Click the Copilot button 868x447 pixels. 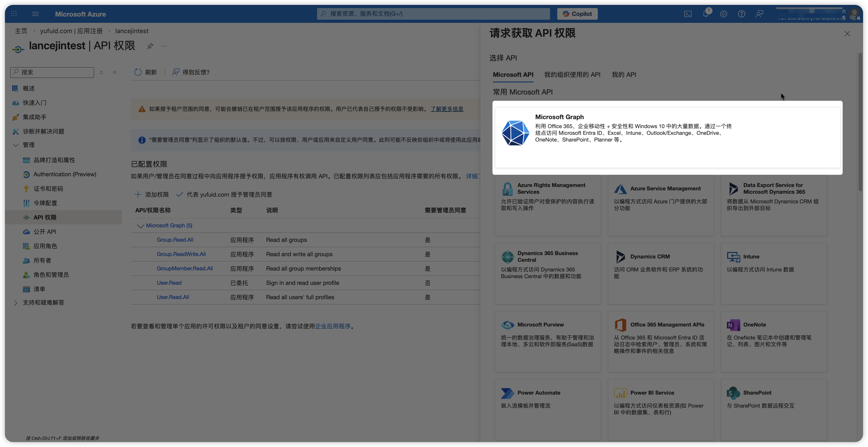[x=577, y=14]
